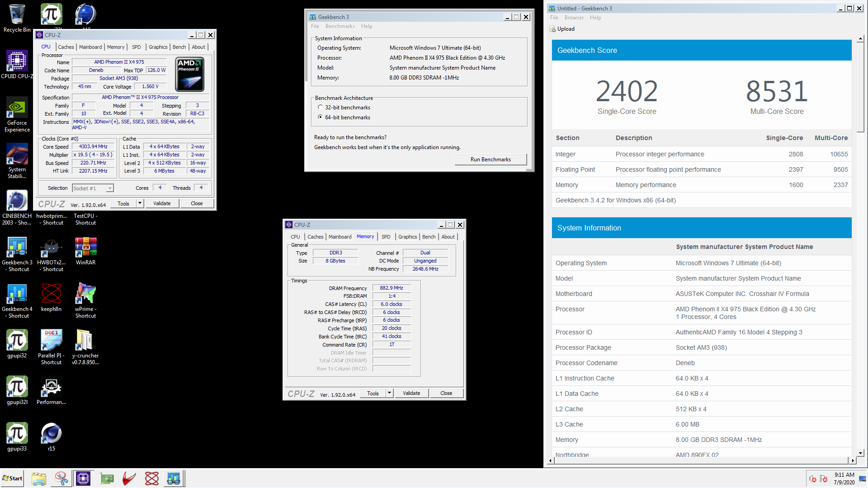Click the muted volume tray icon
This screenshot has width=868, height=488.
[813, 479]
